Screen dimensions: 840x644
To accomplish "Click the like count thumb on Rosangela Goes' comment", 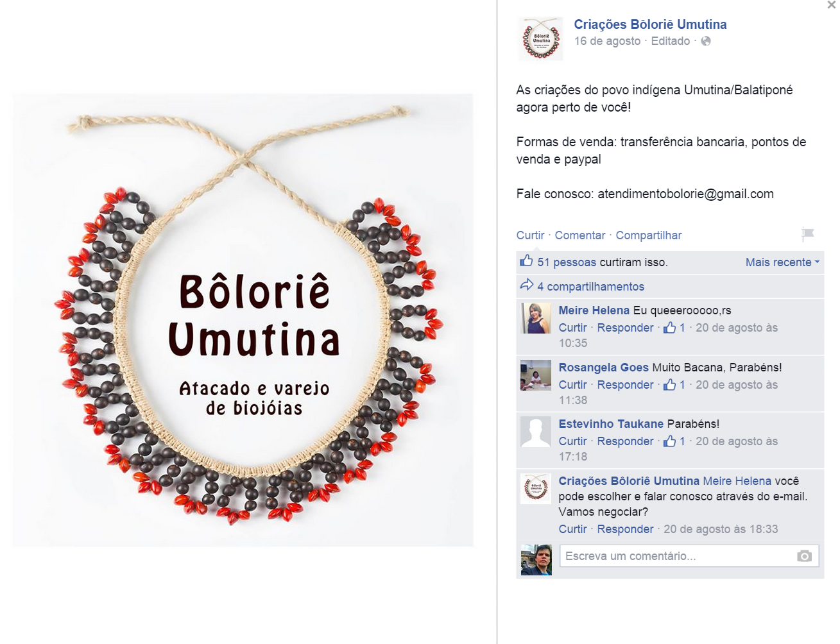I will coord(669,384).
